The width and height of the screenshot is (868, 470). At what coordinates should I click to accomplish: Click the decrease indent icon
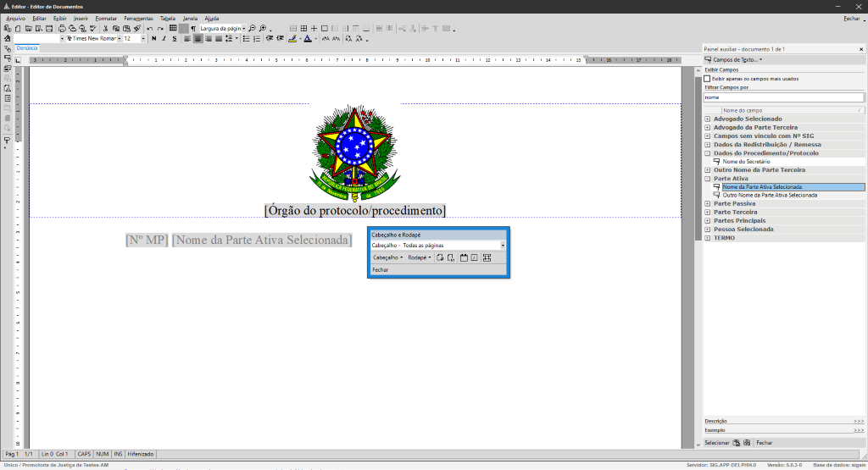pyautogui.click(x=270, y=39)
